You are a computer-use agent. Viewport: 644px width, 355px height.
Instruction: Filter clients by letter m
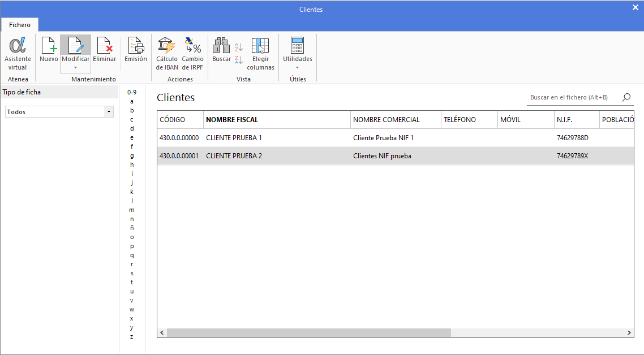point(132,210)
